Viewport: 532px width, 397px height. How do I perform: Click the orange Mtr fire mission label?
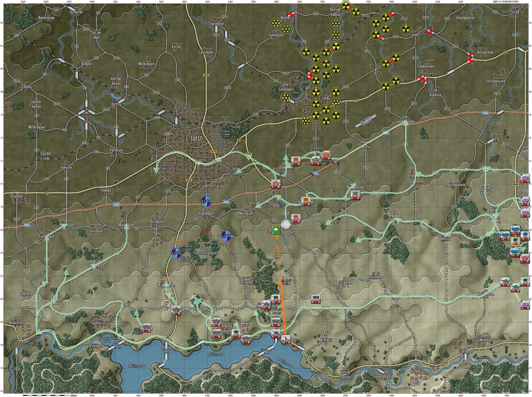coord(278,259)
